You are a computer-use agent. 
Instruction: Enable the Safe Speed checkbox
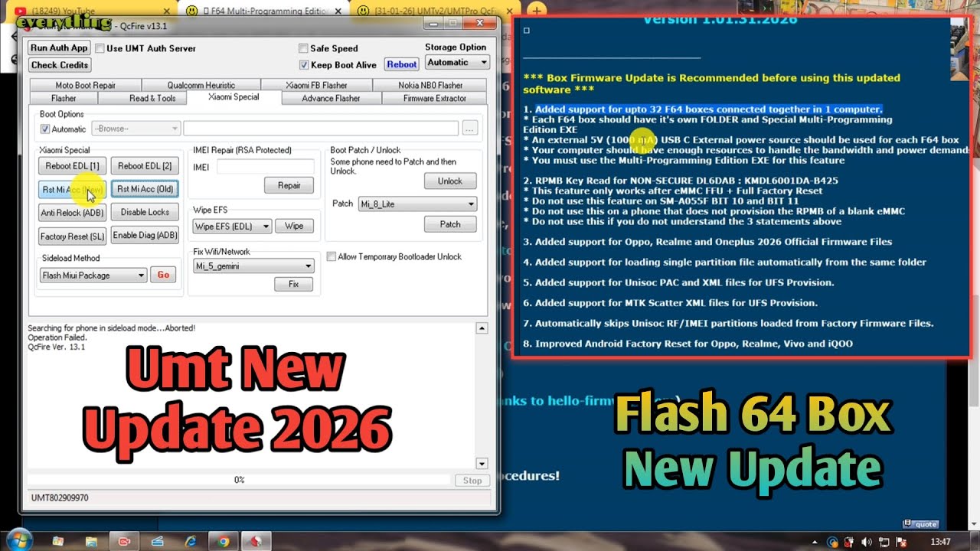click(303, 48)
